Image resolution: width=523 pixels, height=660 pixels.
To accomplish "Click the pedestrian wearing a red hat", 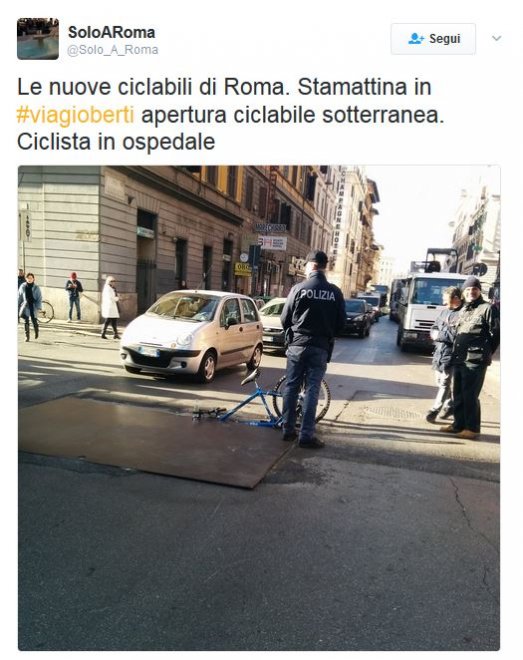I will (74, 296).
